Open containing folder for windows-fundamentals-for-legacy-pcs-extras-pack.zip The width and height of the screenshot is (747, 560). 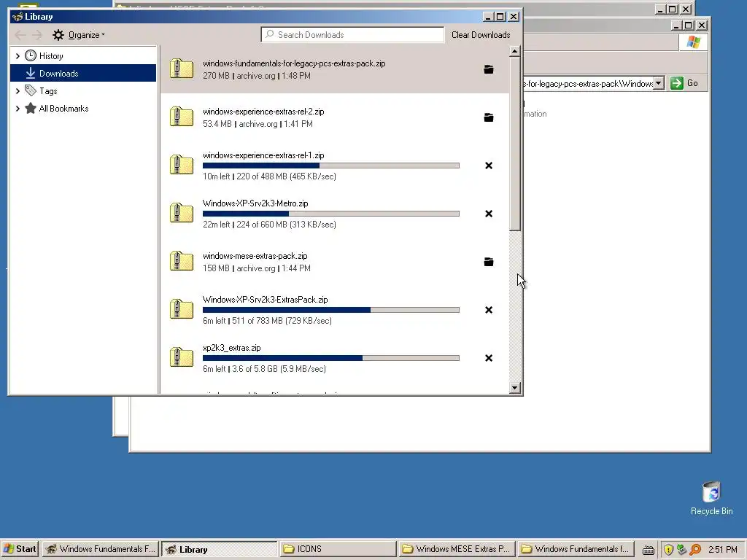pyautogui.click(x=488, y=69)
